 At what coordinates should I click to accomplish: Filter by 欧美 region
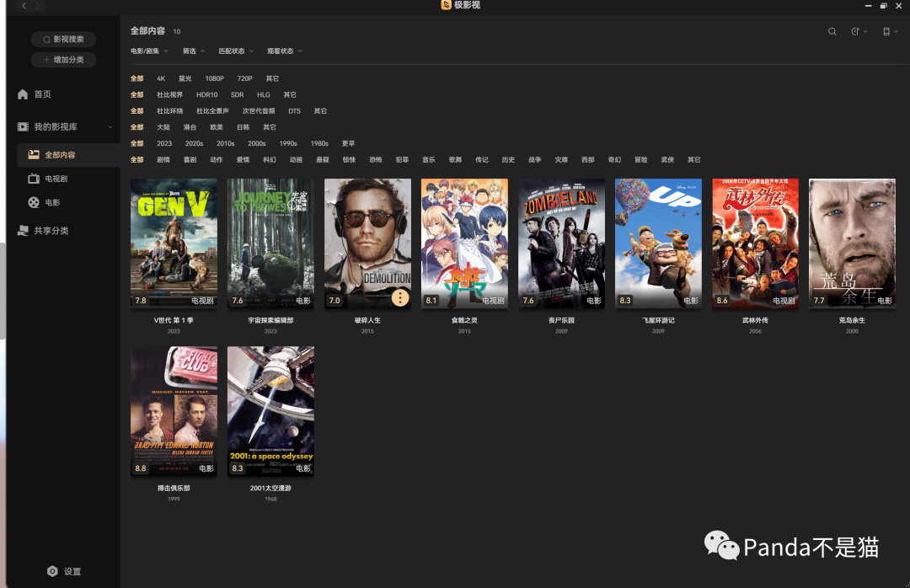coord(217,127)
